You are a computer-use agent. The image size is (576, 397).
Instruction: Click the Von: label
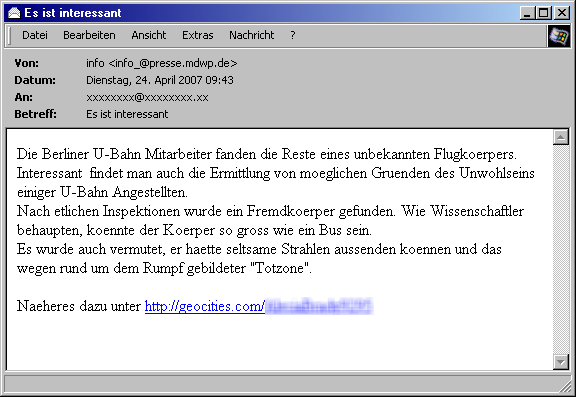point(26,63)
